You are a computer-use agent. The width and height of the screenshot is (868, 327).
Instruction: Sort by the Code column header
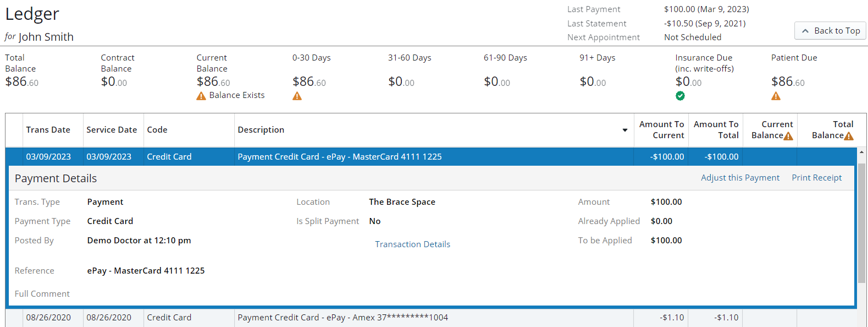pyautogui.click(x=157, y=130)
